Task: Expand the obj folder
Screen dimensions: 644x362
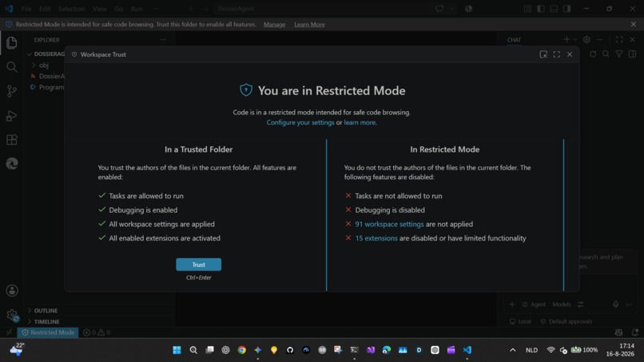Action: (45, 65)
